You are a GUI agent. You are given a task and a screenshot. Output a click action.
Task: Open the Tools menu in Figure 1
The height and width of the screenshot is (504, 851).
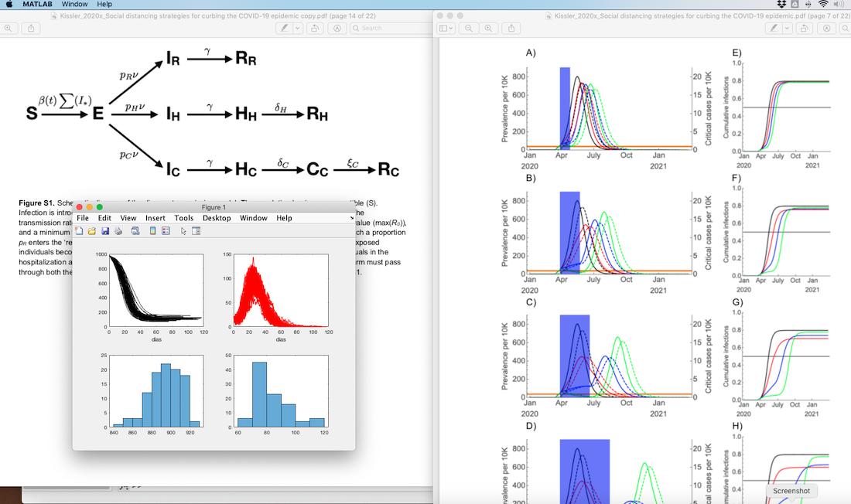tap(183, 218)
